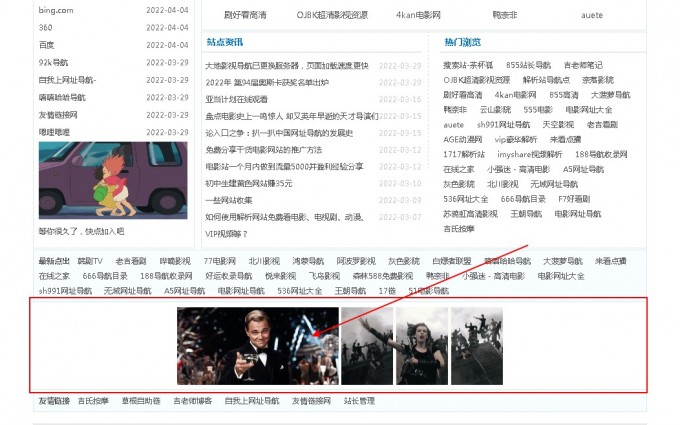The height and width of the screenshot is (425, 680).
Task: Open imyshare视频解析 in 热门浏览
Action: 530,154
